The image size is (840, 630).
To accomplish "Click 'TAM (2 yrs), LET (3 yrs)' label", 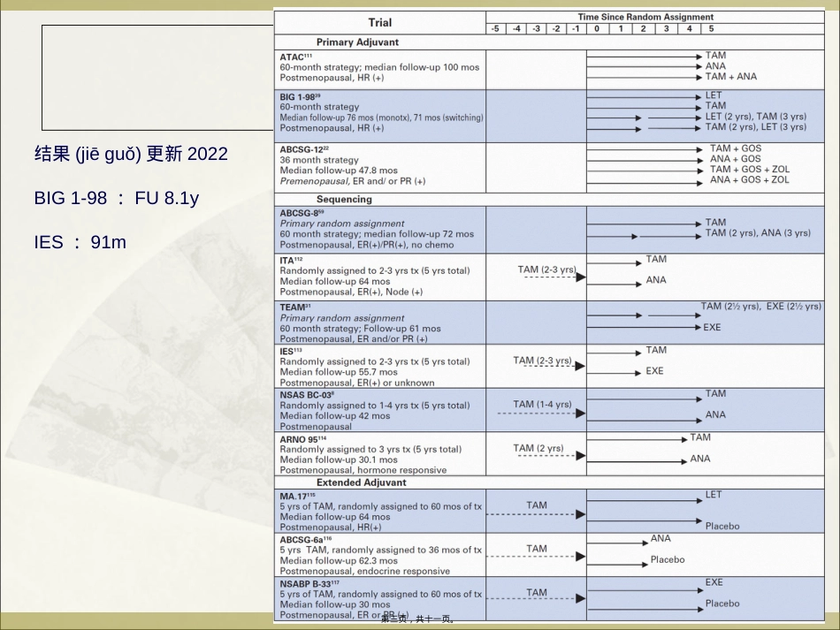I will point(755,127).
